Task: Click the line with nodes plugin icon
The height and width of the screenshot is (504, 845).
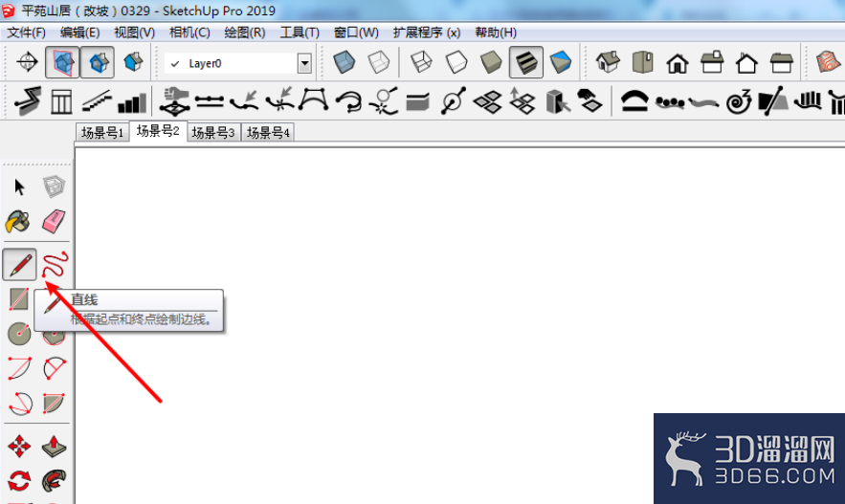Action: (210, 100)
